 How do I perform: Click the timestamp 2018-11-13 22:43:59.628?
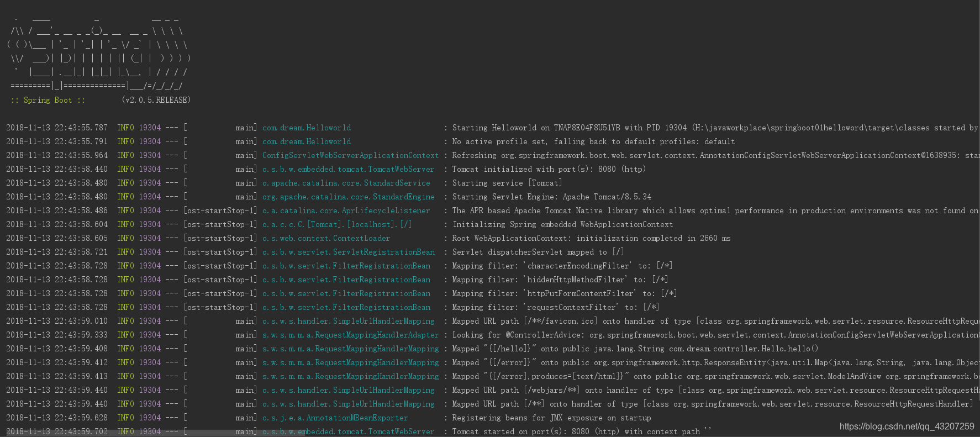(57, 418)
